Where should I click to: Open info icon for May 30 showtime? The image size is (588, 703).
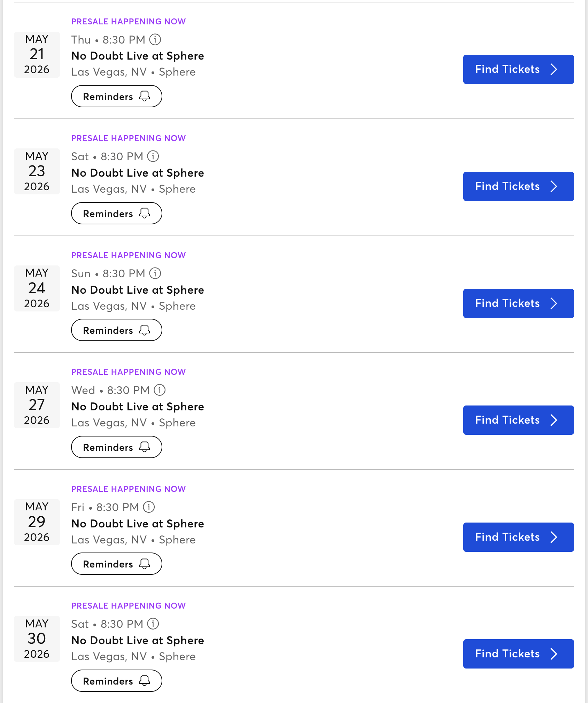point(153,624)
